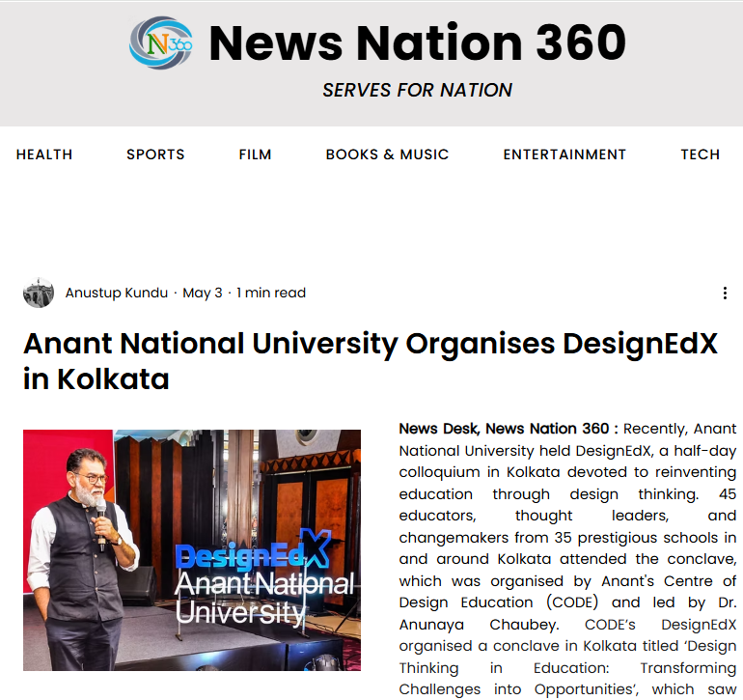Screen dimensions: 743x700
Task: Click the 'May 3' post date
Action: (x=203, y=293)
